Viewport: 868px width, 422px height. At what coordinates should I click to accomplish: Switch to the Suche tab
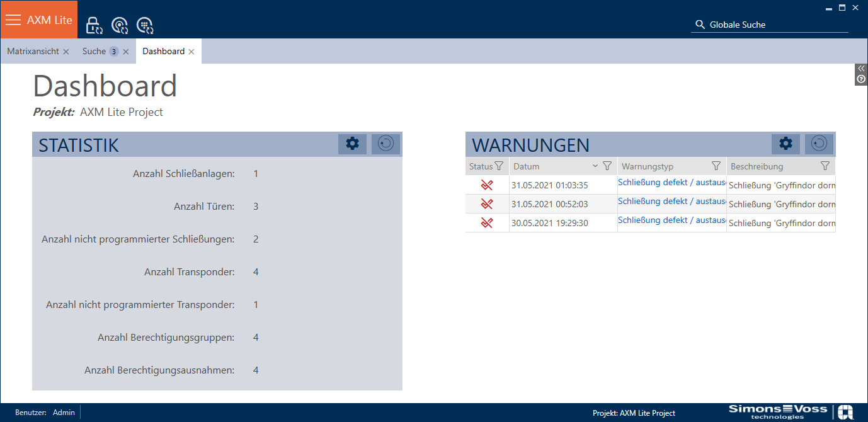94,52
